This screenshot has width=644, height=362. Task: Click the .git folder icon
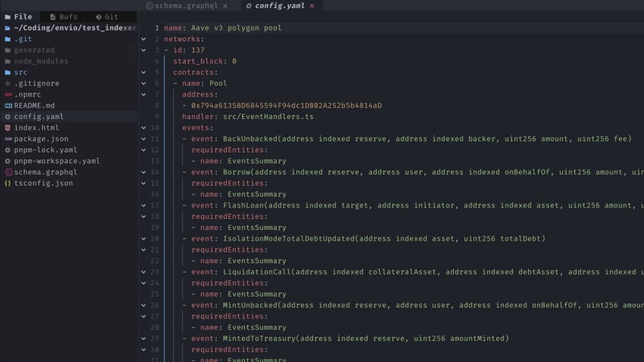coord(7,39)
